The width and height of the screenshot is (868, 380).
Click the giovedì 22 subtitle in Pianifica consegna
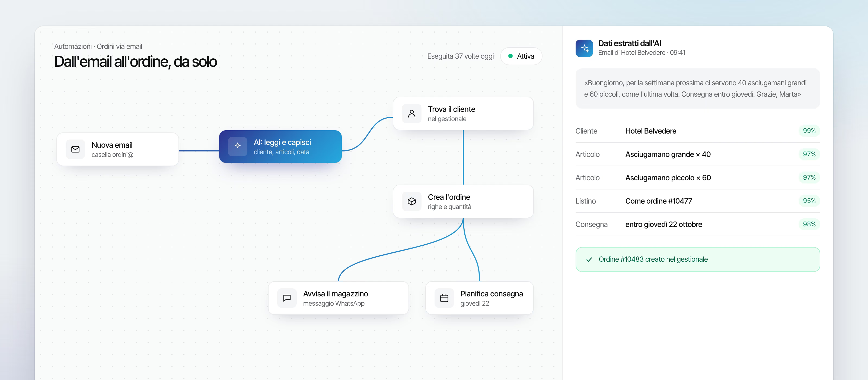click(474, 303)
